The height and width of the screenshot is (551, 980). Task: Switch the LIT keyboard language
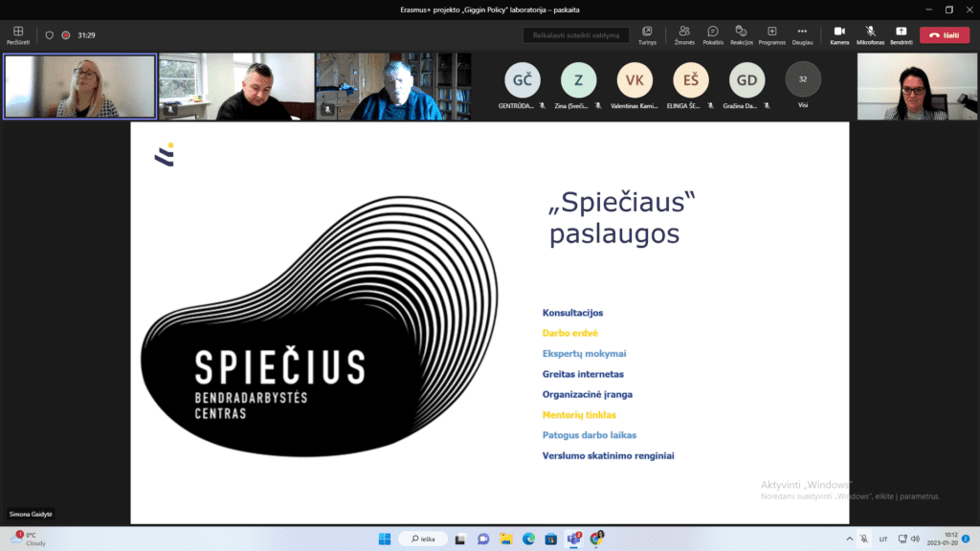tap(883, 540)
